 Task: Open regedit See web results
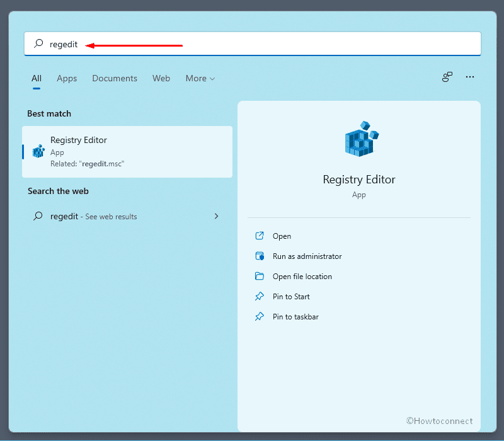[x=127, y=216]
